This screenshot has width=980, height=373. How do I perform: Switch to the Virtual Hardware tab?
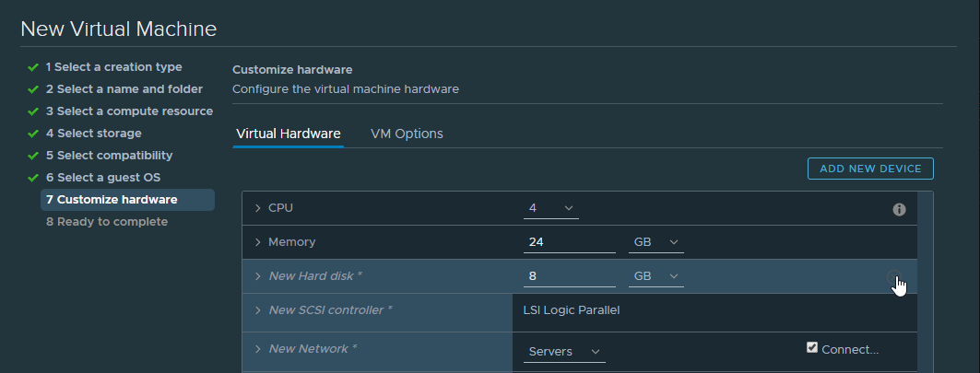point(288,134)
